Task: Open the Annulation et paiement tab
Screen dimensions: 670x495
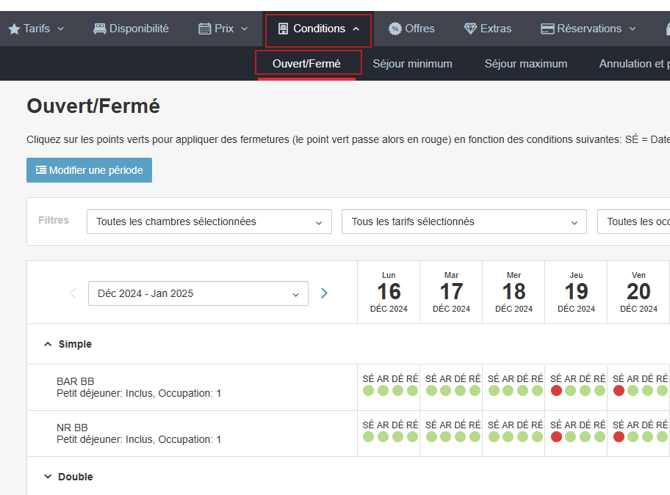Action: point(634,64)
